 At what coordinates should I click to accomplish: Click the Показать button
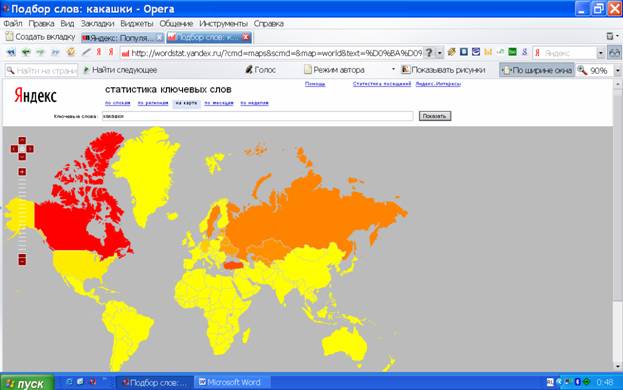[x=435, y=116]
